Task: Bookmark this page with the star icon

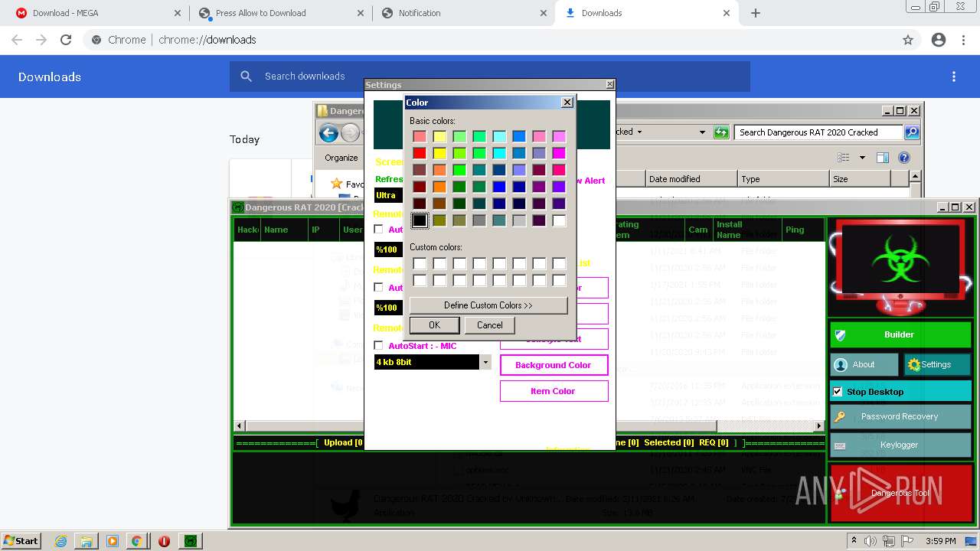Action: pyautogui.click(x=908, y=40)
